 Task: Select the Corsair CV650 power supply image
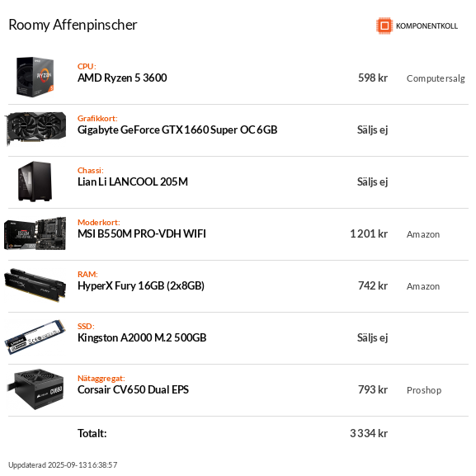[35, 389]
